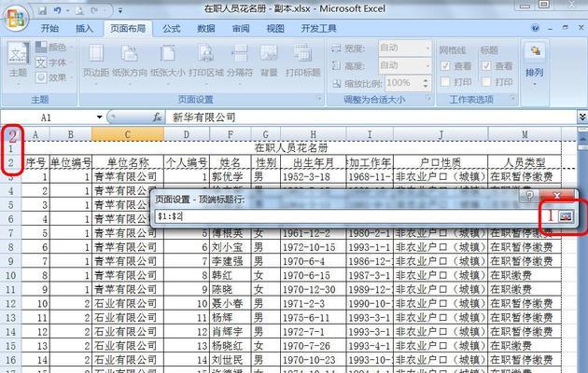This screenshot has width=588, height=373.
Task: Select column J header
Action: 441,134
